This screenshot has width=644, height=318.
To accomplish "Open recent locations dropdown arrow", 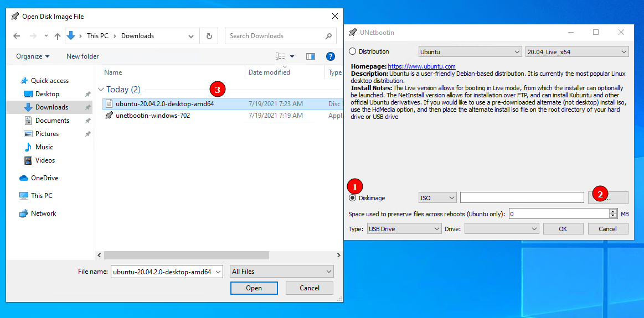I will [46, 36].
